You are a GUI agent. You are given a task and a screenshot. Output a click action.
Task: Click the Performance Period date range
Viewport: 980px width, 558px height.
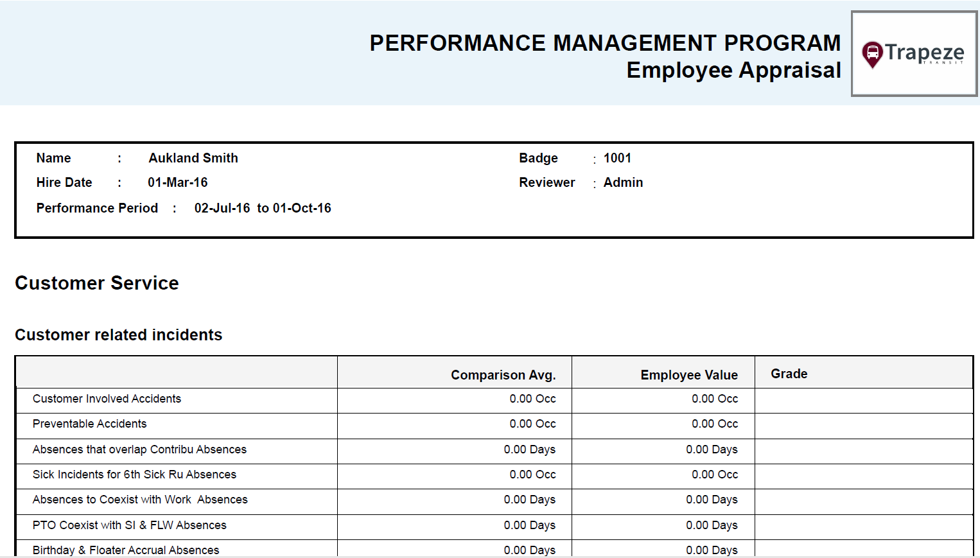point(263,207)
